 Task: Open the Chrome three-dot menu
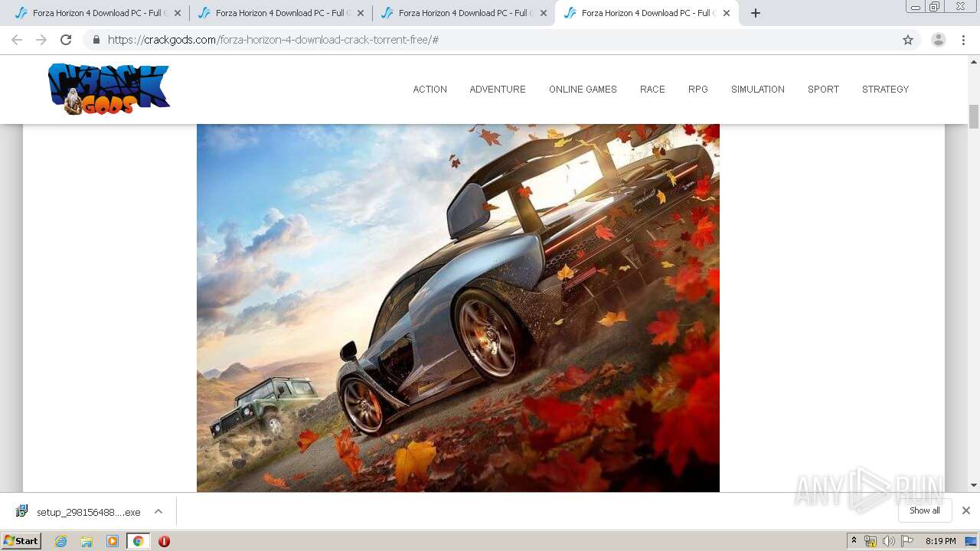(963, 40)
